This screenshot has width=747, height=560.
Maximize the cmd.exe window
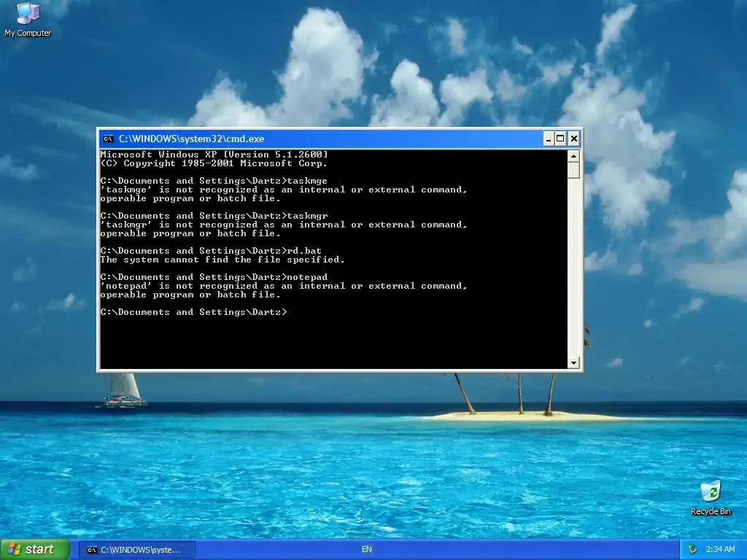click(561, 139)
